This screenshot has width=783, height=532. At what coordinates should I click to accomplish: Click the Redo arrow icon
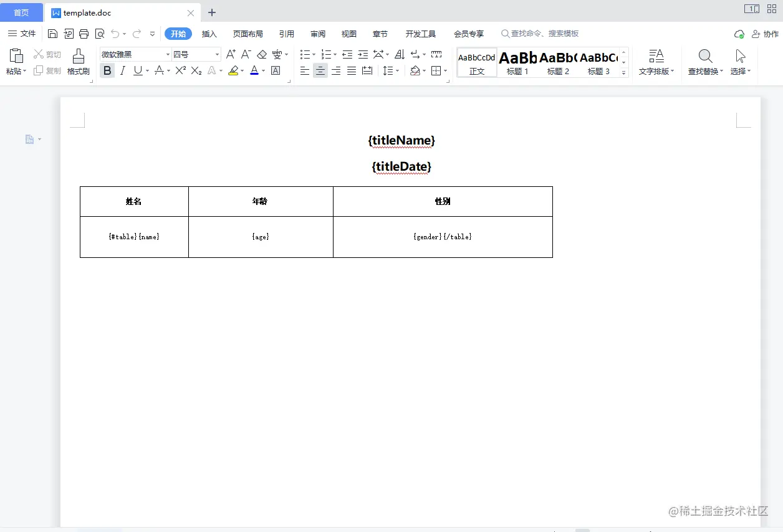137,34
